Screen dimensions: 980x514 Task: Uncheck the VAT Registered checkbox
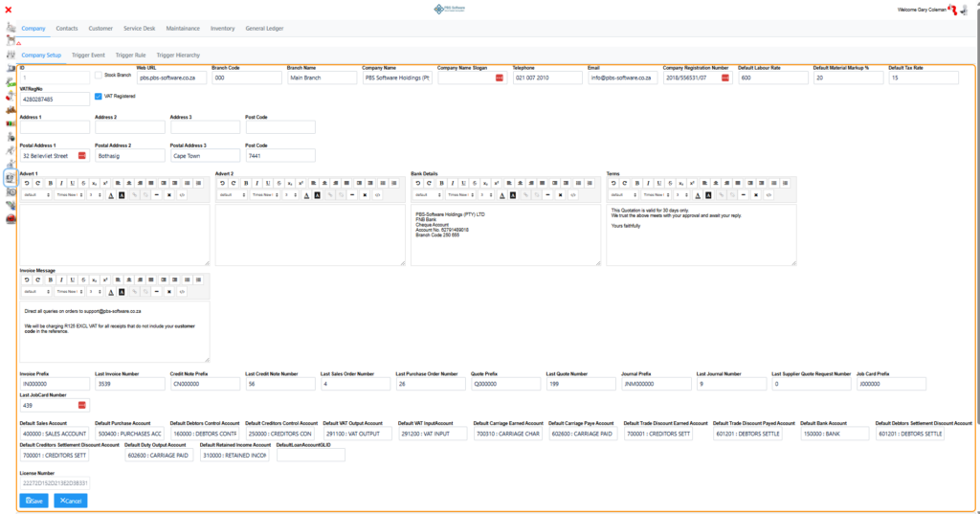[98, 97]
